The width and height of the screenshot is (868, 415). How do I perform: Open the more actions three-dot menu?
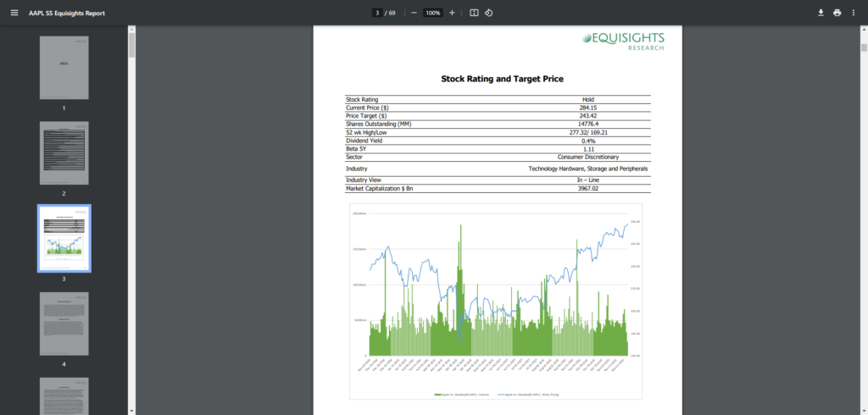(x=854, y=13)
